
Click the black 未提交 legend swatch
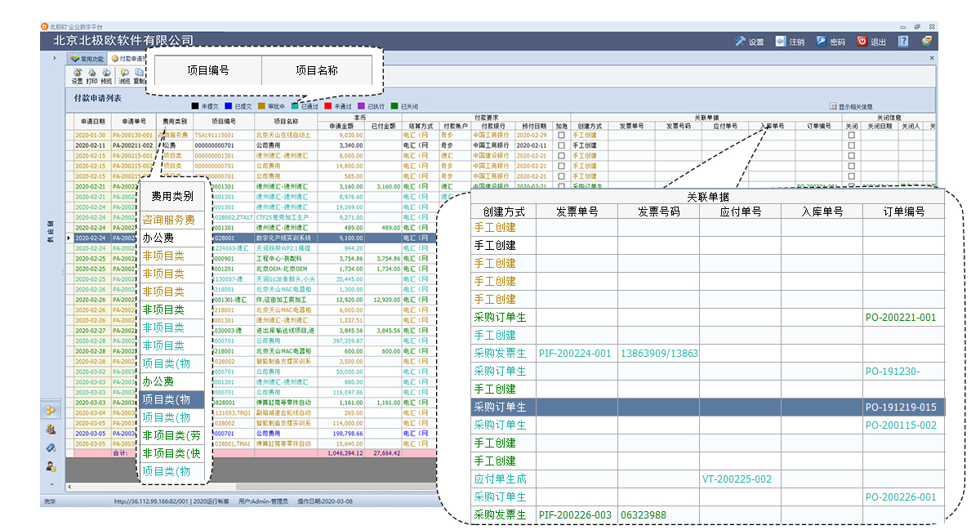point(195,106)
